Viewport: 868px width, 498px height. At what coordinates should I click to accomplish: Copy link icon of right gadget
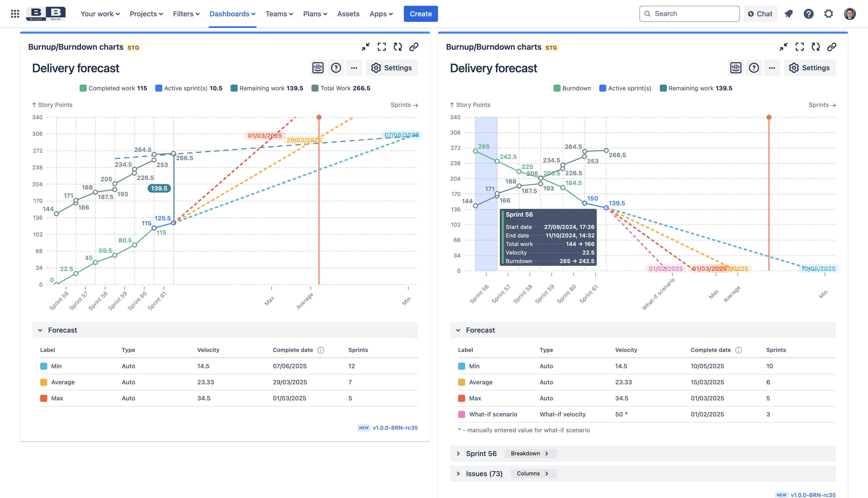pos(832,47)
